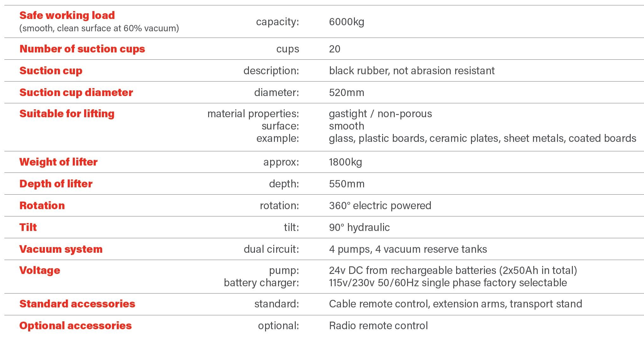Click the 'Radio remote control' text

(378, 326)
